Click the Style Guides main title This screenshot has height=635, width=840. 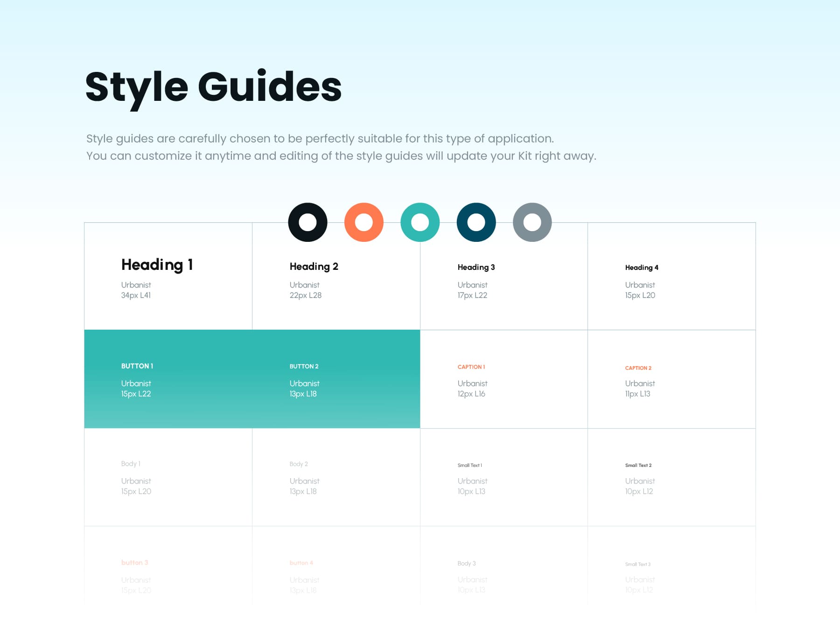pos(213,87)
